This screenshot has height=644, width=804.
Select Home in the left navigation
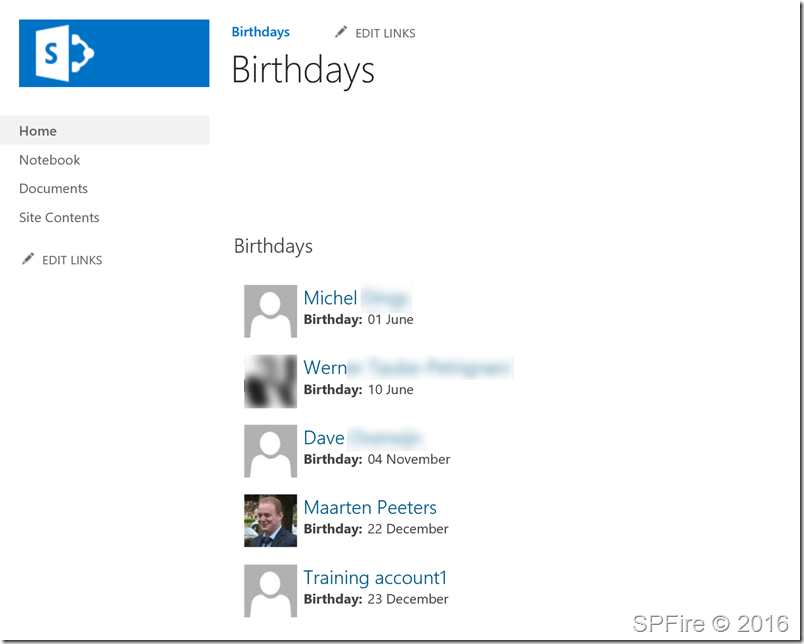point(37,130)
